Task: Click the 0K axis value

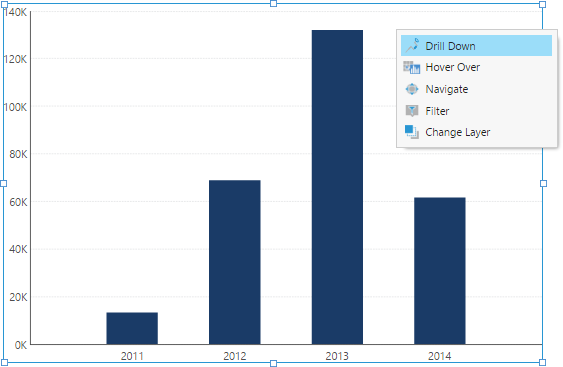Action: tap(21, 345)
